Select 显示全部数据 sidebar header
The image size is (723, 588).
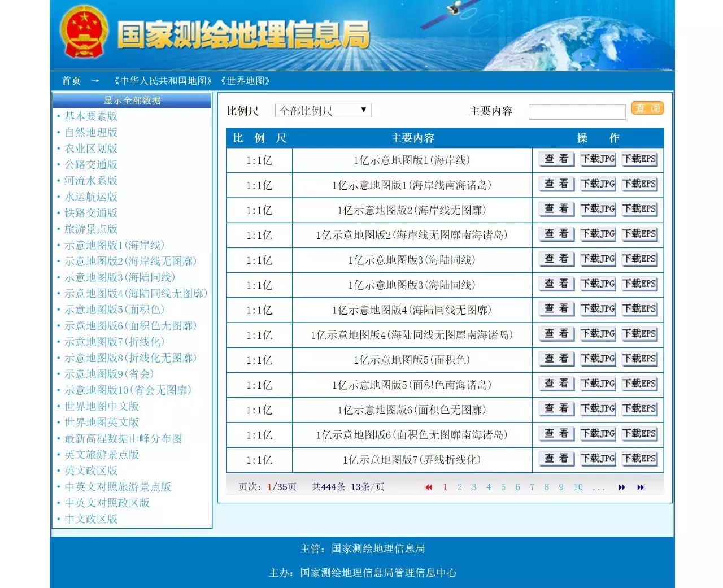[x=132, y=101]
